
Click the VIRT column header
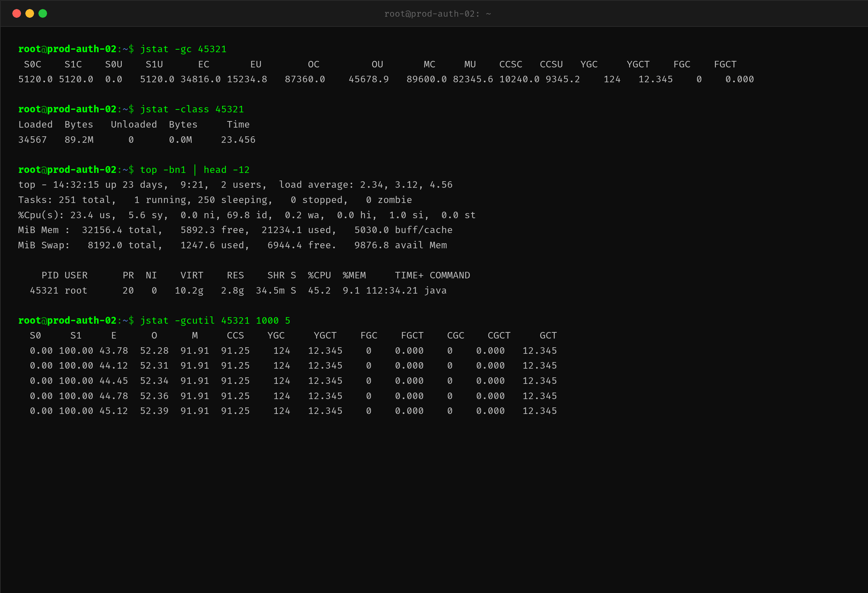192,275
